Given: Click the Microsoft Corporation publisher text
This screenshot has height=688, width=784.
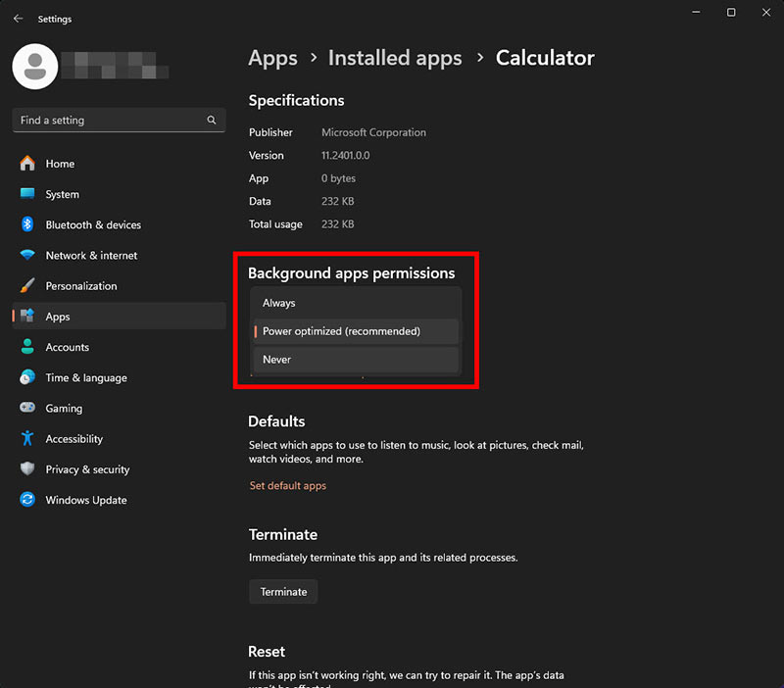Looking at the screenshot, I should pos(373,132).
